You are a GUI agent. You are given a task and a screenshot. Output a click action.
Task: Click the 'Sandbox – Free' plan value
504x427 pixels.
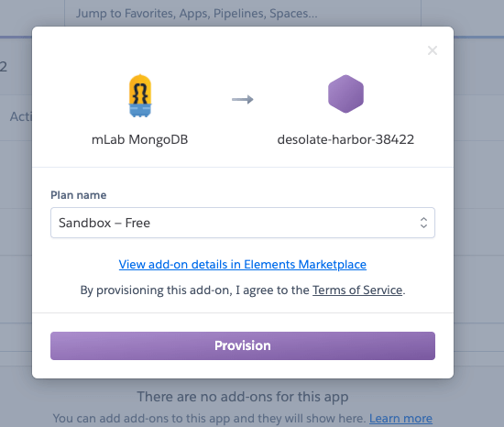104,223
